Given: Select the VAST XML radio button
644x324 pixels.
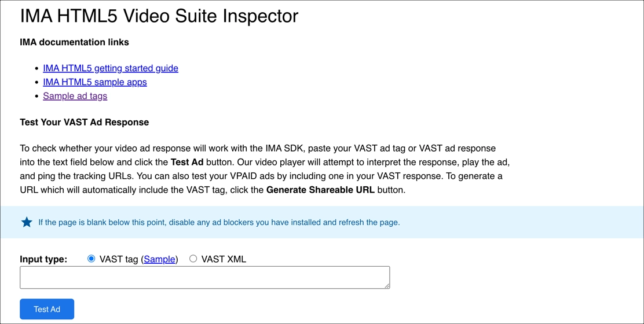Looking at the screenshot, I should point(193,259).
